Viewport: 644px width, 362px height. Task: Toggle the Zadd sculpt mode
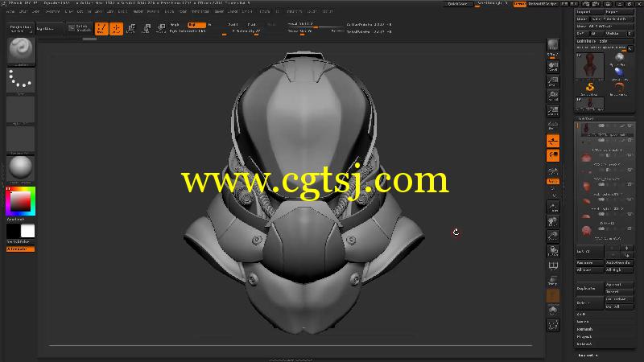[x=233, y=25]
